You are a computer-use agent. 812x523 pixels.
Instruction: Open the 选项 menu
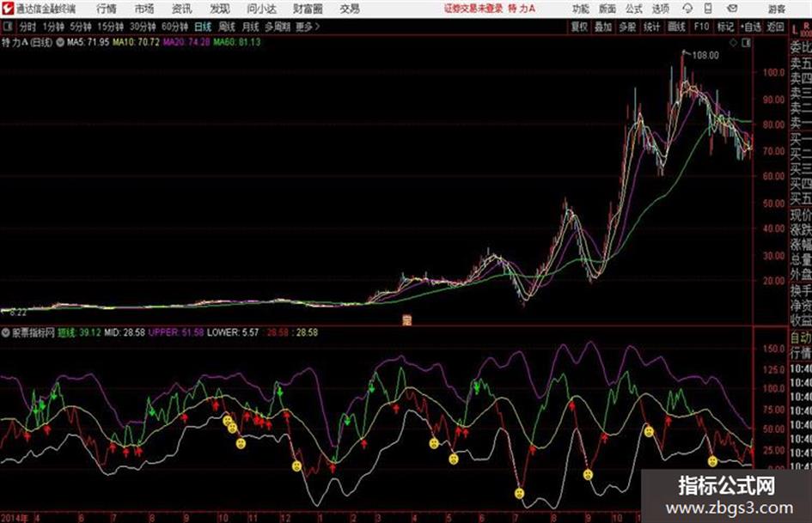[x=660, y=9]
